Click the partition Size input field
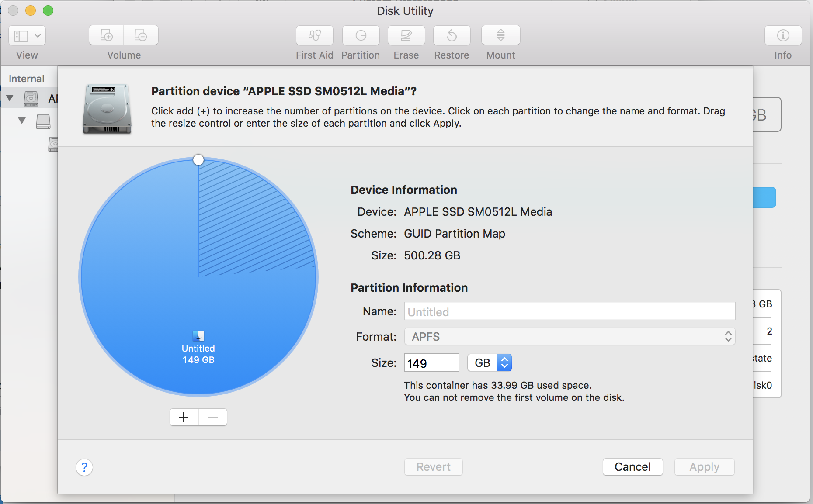 [x=432, y=363]
